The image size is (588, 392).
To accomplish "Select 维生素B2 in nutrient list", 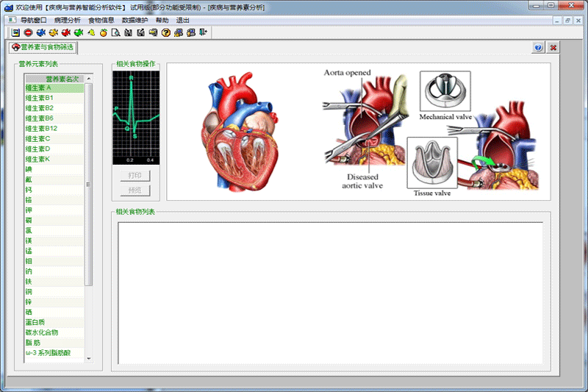I will click(54, 108).
